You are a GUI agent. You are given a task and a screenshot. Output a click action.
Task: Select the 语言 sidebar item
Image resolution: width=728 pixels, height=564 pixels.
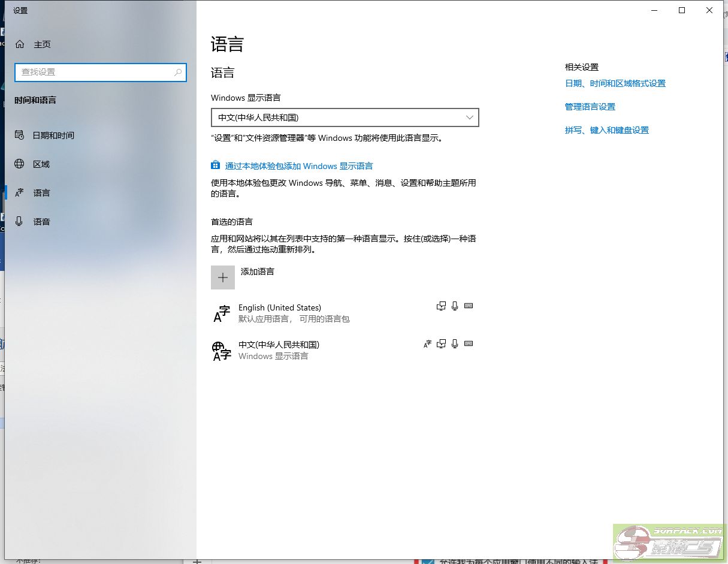(42, 193)
